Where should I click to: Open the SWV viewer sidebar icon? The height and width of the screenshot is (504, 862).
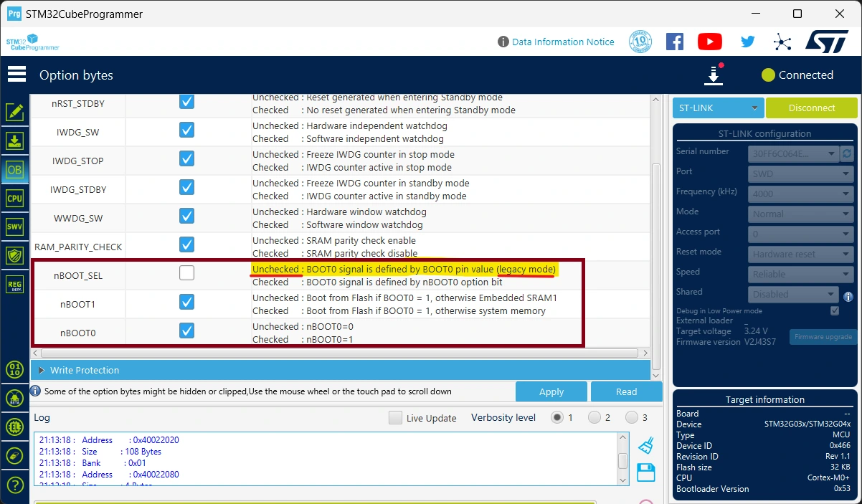pyautogui.click(x=15, y=227)
